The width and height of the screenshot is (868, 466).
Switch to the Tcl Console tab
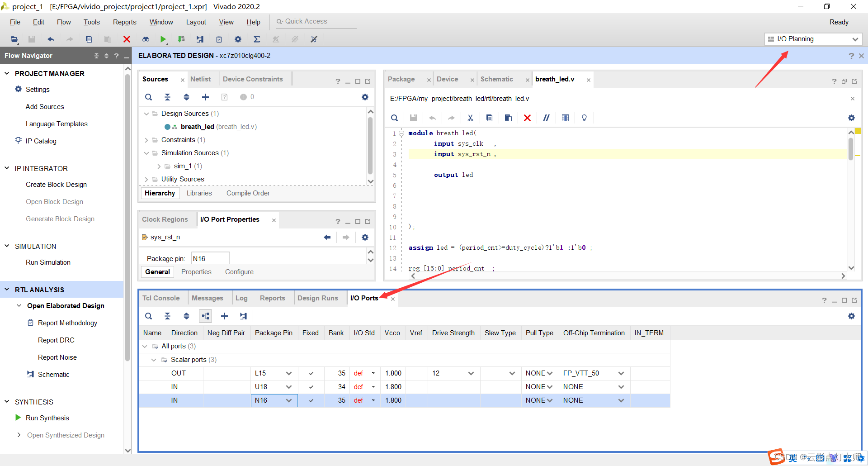coord(161,298)
